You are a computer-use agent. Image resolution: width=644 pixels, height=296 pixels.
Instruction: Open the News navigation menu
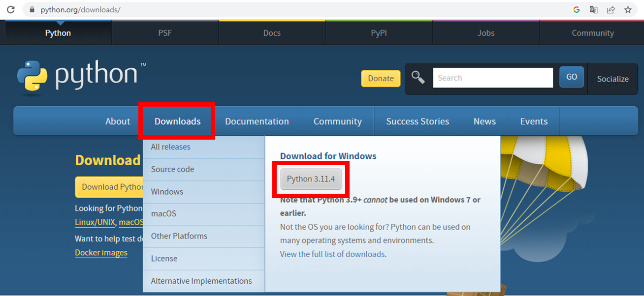484,121
